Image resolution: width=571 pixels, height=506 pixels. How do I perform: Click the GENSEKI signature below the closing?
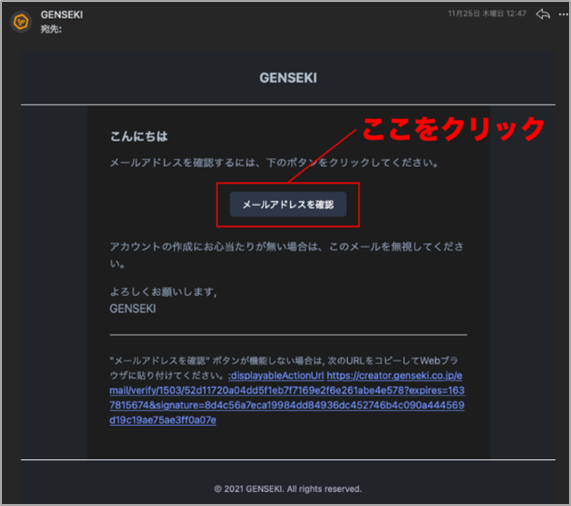[x=133, y=309]
